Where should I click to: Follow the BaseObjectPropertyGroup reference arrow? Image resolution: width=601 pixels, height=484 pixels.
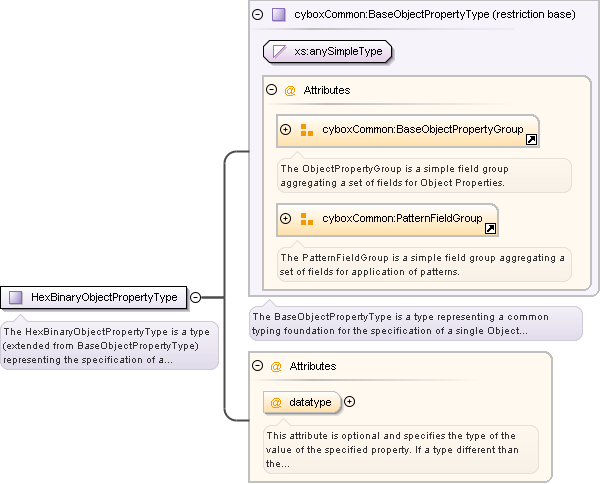click(x=531, y=140)
